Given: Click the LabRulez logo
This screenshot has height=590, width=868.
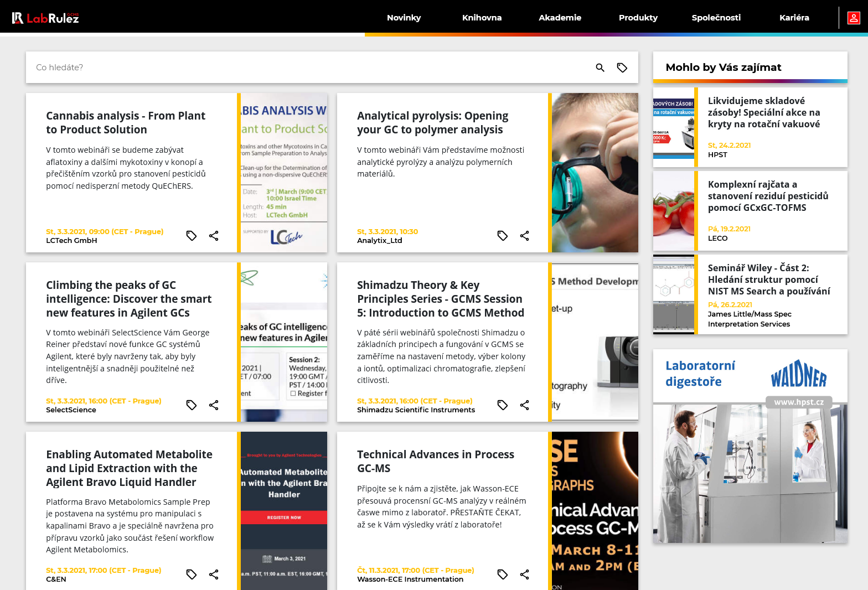Looking at the screenshot, I should click(45, 18).
